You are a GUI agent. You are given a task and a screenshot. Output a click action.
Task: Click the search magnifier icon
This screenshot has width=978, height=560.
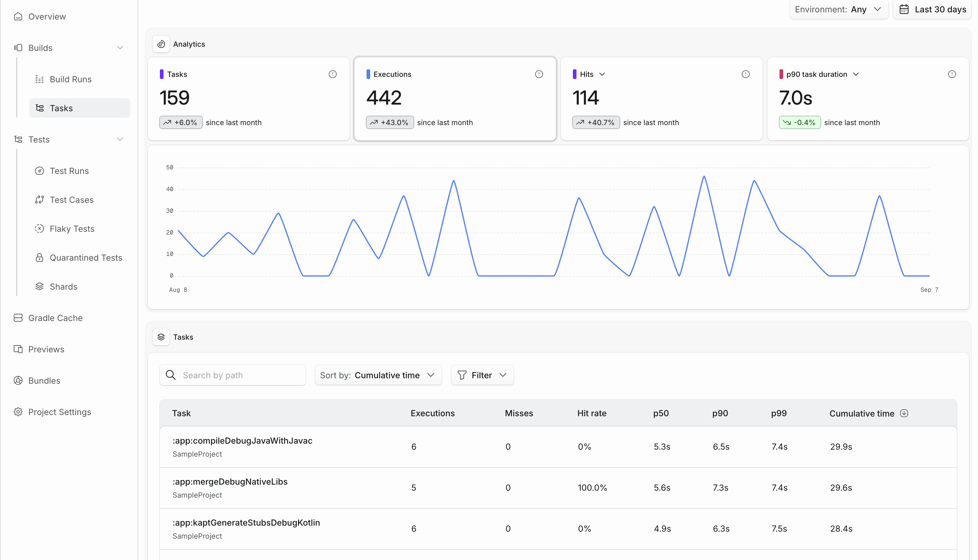(170, 375)
